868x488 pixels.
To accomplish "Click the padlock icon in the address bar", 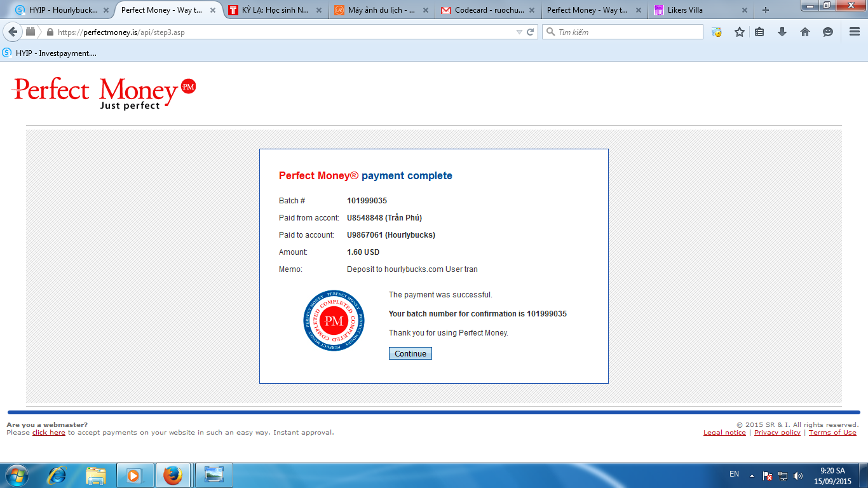I will (x=50, y=32).
